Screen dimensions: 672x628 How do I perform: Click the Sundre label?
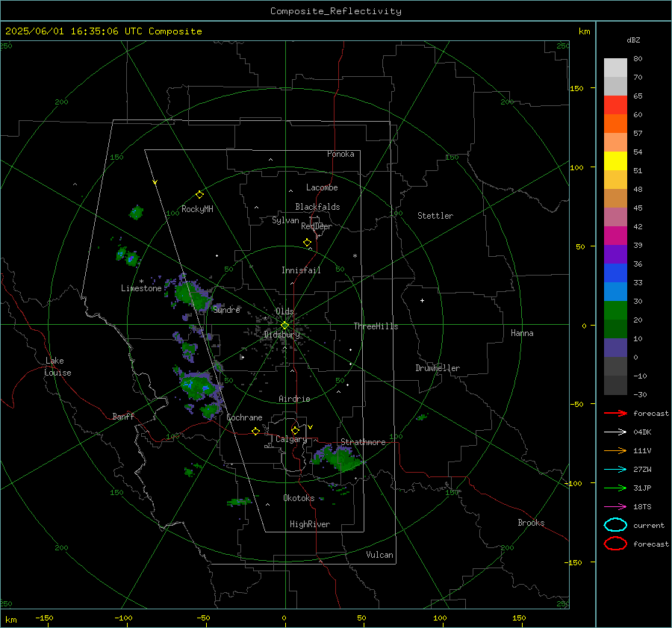[226, 309]
